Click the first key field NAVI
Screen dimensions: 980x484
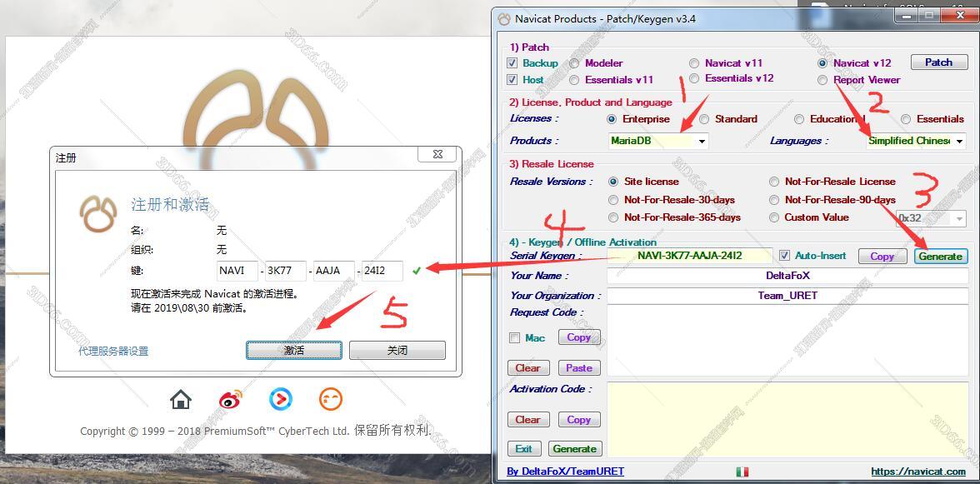click(x=237, y=271)
